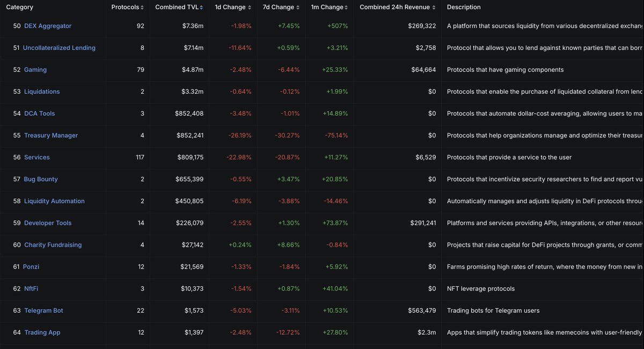Sort by 7d Change column arrows
This screenshot has width=644, height=349.
[299, 8]
